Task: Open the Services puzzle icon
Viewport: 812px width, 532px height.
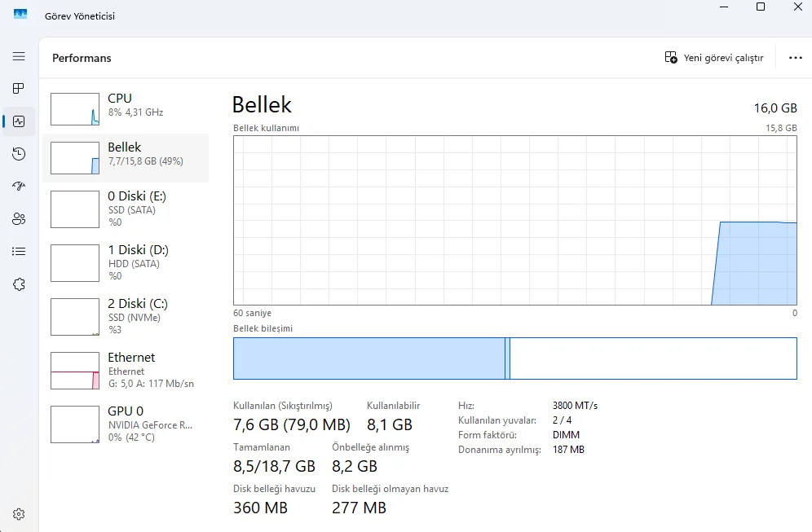Action: click(19, 284)
